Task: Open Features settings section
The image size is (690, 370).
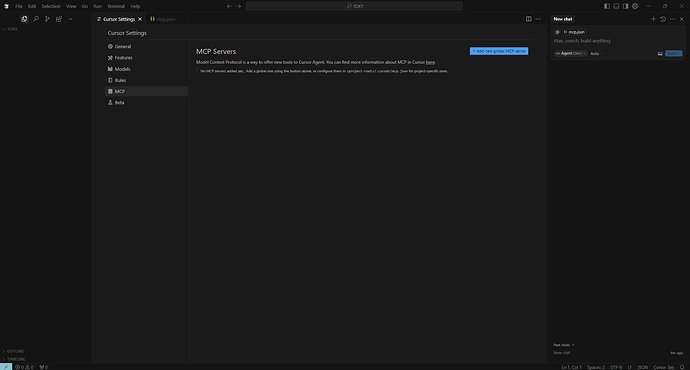Action: [x=147, y=58]
